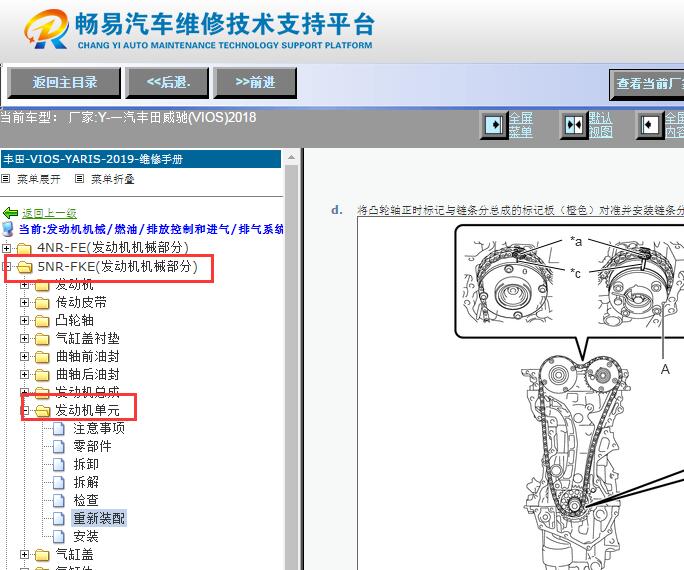
Task: Open the 注意事项 page
Action: pos(99,428)
